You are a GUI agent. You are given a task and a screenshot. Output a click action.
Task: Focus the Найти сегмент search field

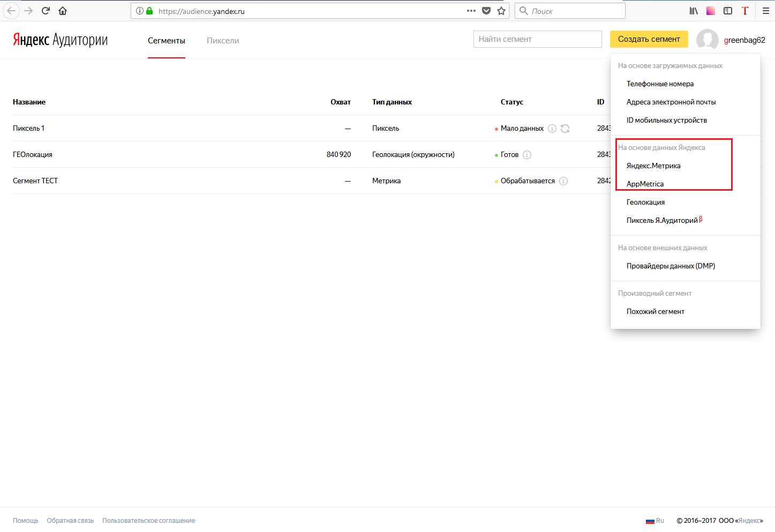pyautogui.click(x=538, y=39)
